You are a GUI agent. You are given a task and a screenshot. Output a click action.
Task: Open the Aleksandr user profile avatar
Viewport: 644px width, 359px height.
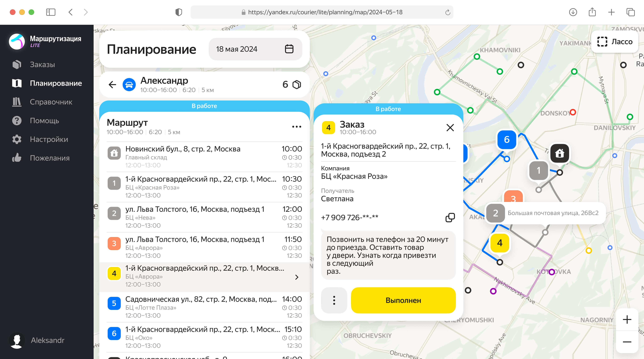[17, 340]
